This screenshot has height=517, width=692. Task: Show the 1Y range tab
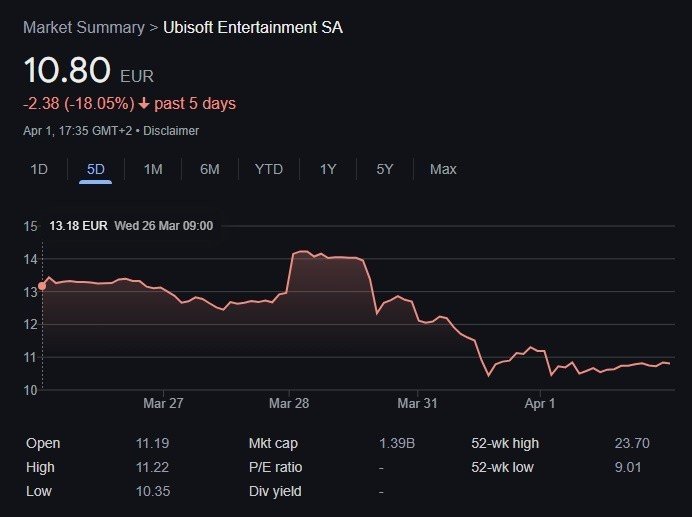[x=328, y=169]
